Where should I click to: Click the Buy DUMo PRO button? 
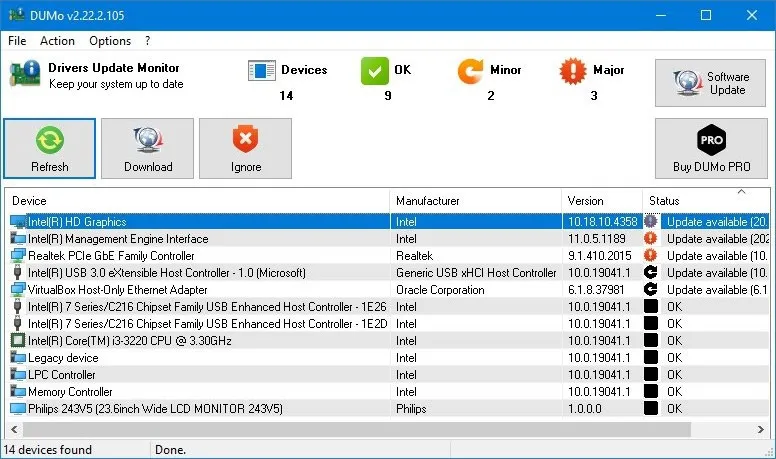(x=710, y=148)
